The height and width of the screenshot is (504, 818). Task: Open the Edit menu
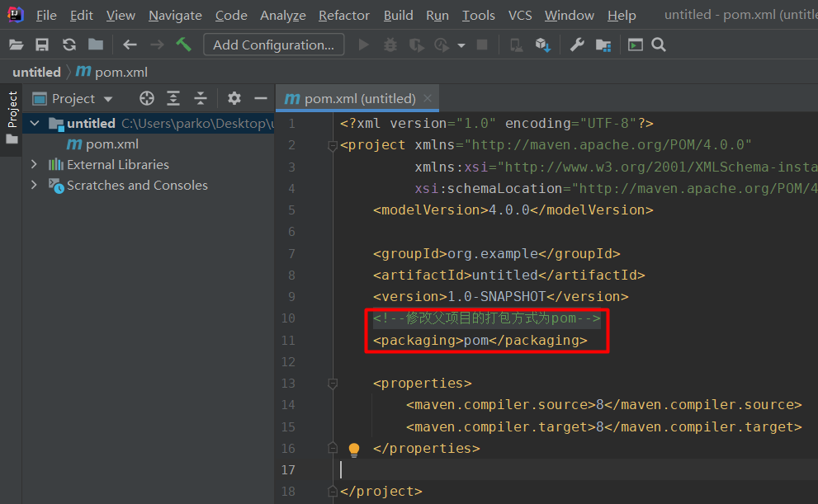coord(82,16)
